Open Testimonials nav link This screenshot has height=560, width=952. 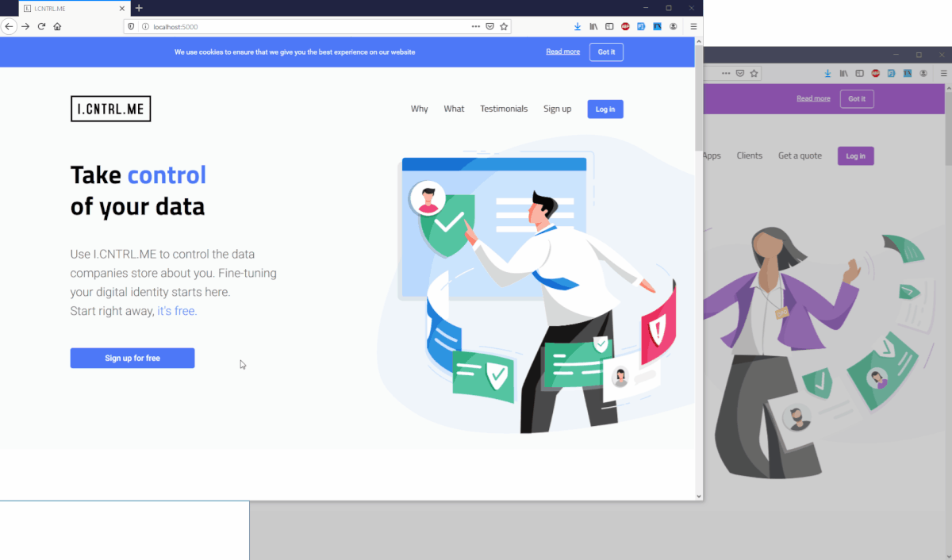(504, 109)
